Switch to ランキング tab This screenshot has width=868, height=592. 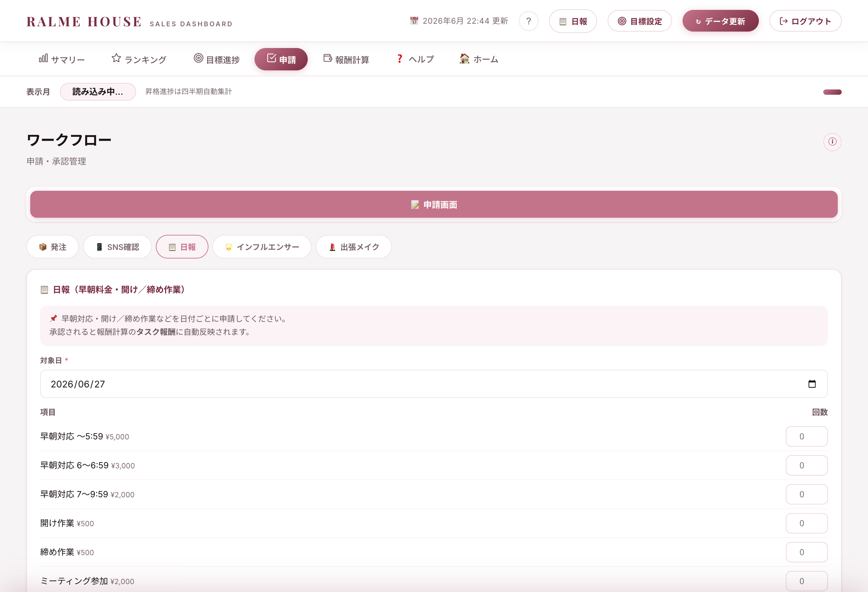click(139, 59)
